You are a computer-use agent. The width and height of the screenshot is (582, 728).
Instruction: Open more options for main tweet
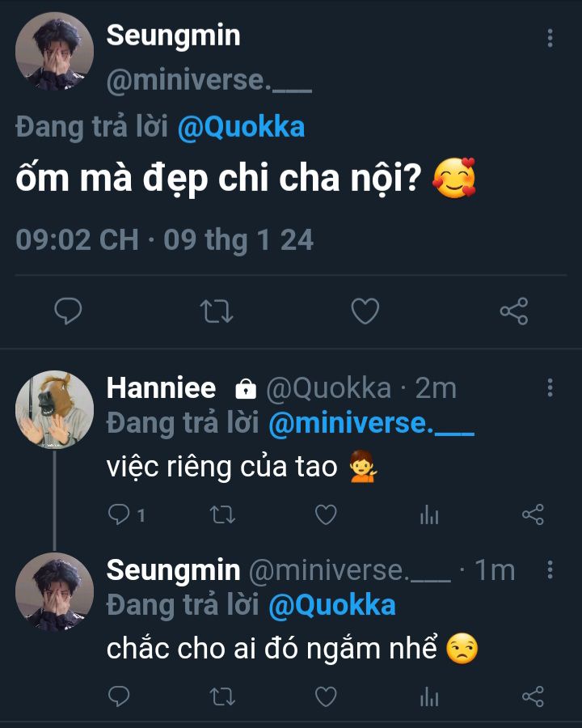click(x=550, y=38)
